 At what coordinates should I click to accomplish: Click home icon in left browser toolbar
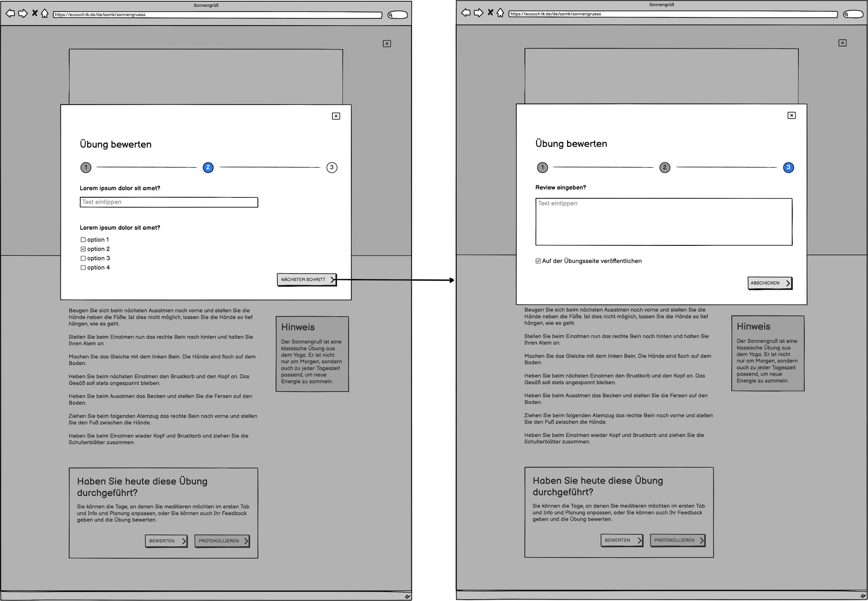pyautogui.click(x=45, y=14)
